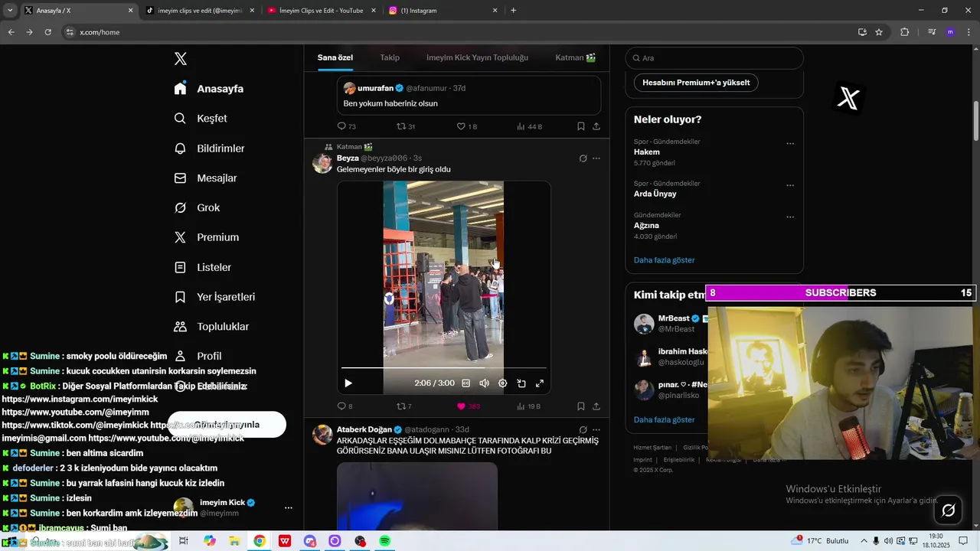Bookmark Beyza's video post
This screenshot has width=980, height=551.
[x=580, y=406]
